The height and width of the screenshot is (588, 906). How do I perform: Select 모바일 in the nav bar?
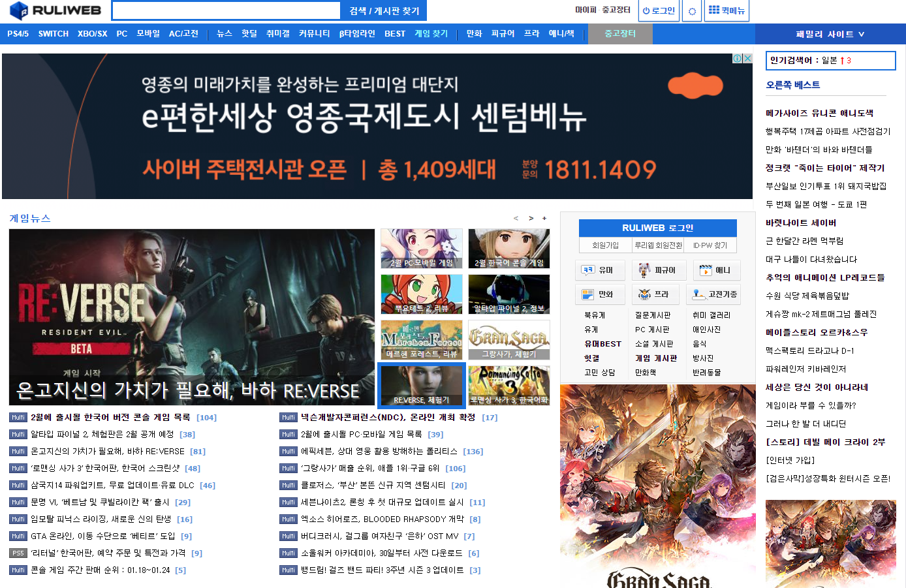point(148,34)
